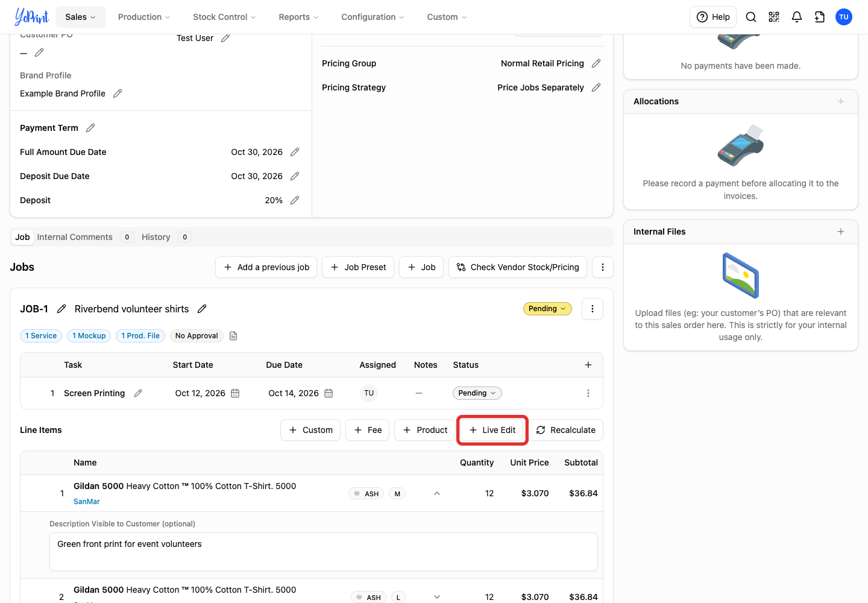Open the Reports menu
Screen dimensions: 868x603
click(298, 17)
